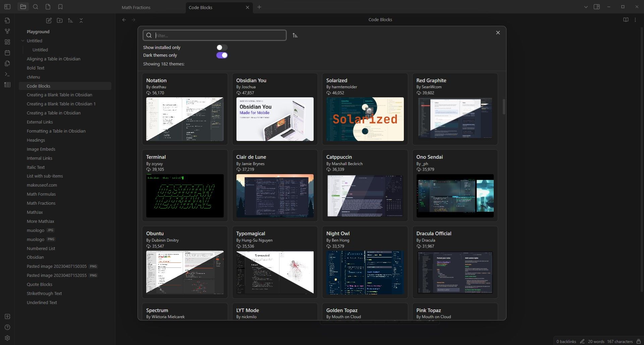The height and width of the screenshot is (345, 644).
Task: Switch to the Math Fractions tab
Action: pyautogui.click(x=136, y=7)
